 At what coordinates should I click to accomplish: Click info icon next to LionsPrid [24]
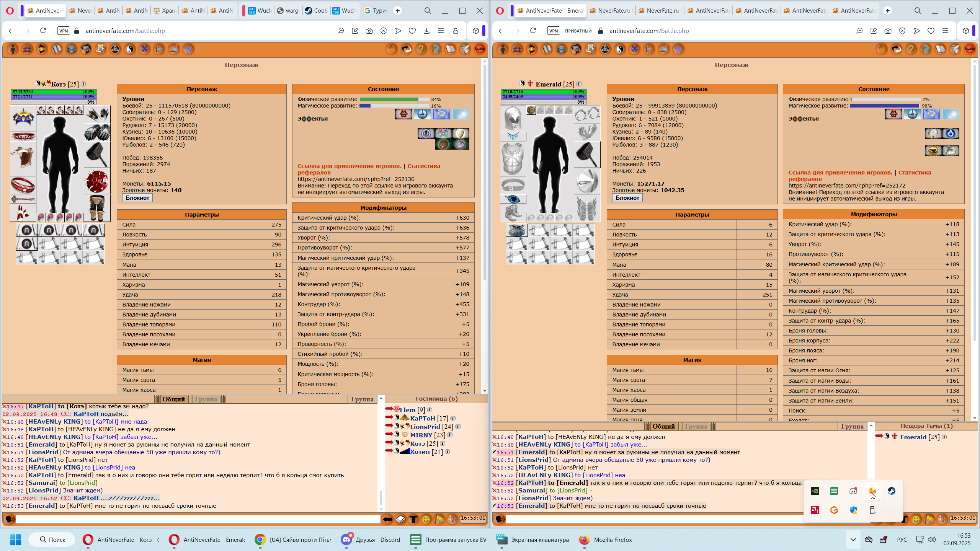click(458, 427)
